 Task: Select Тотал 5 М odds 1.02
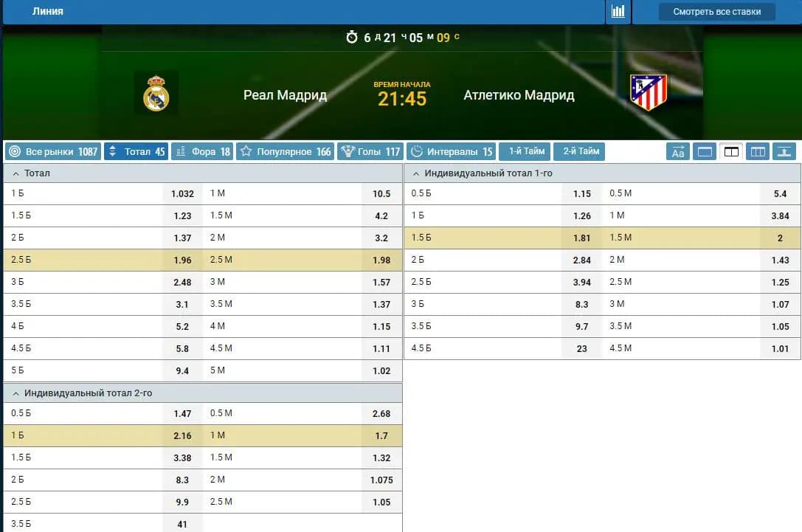[381, 371]
